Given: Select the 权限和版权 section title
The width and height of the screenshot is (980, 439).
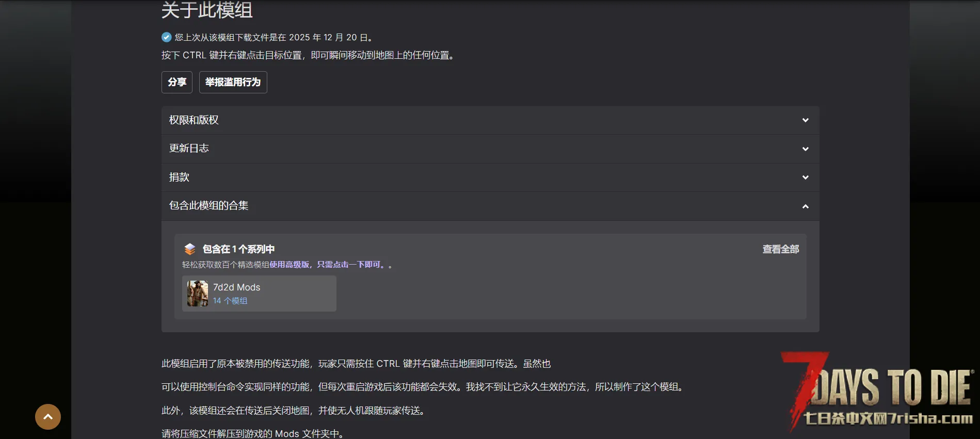Looking at the screenshot, I should pyautogui.click(x=194, y=120).
